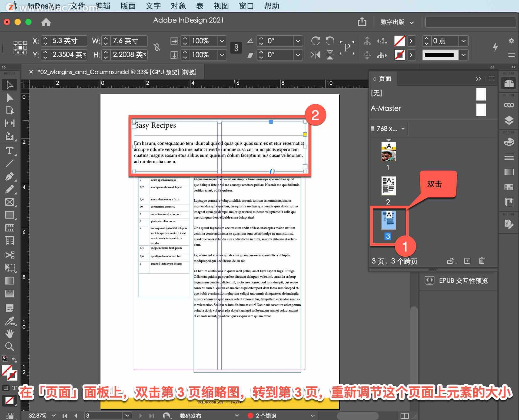
Task: Select the Rectangle Frame tool
Action: click(x=9, y=202)
